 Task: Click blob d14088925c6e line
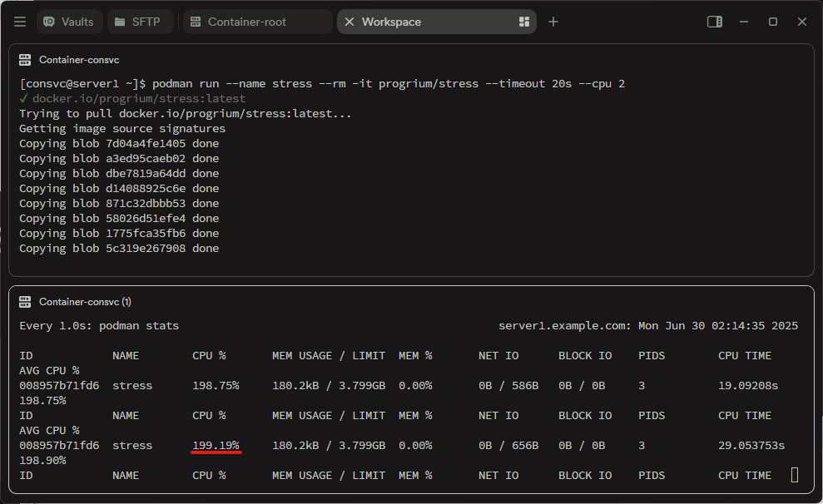click(119, 188)
